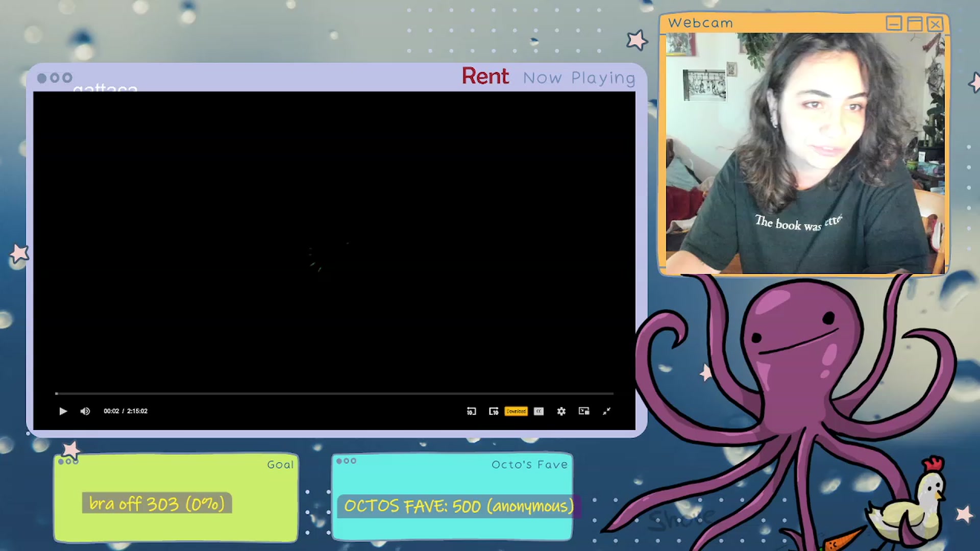Click the Goal panel label
The width and height of the screenshot is (980, 551).
(x=280, y=465)
